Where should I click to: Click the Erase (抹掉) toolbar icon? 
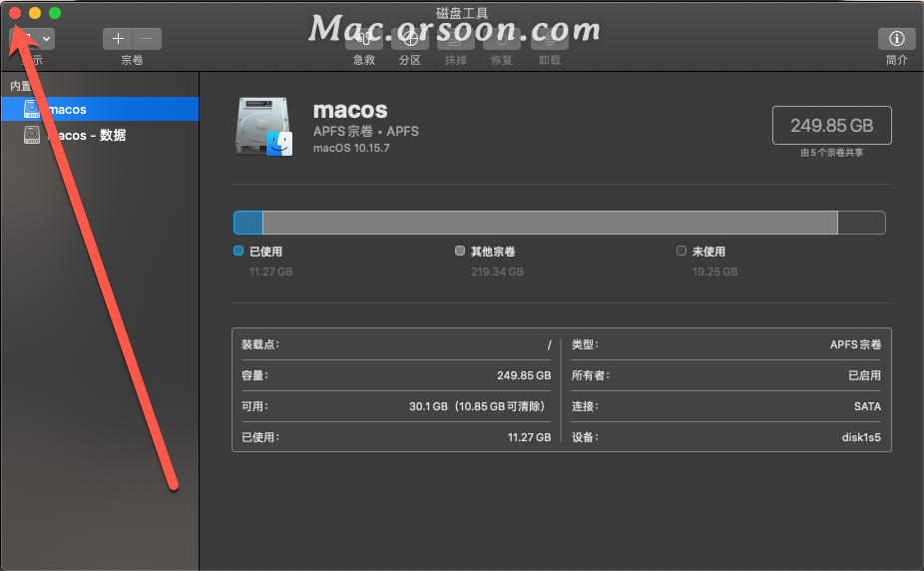[x=455, y=39]
